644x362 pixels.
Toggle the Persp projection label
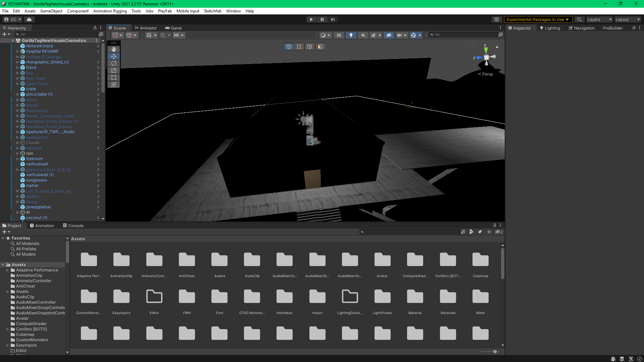(x=485, y=74)
